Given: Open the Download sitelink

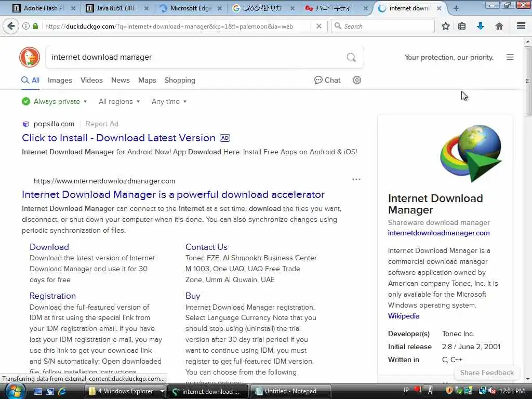Looking at the screenshot, I should pos(49,247).
